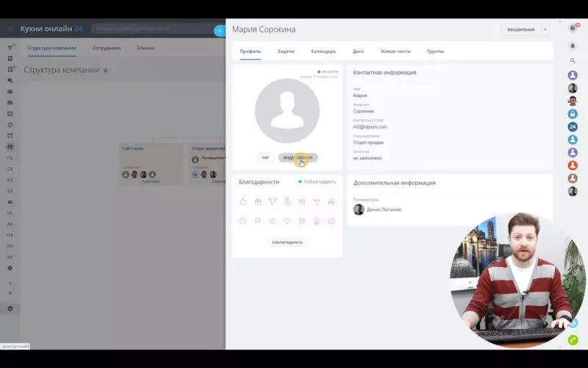
Task: Open the chat bubbles icon in left sidebar
Action: point(10,80)
